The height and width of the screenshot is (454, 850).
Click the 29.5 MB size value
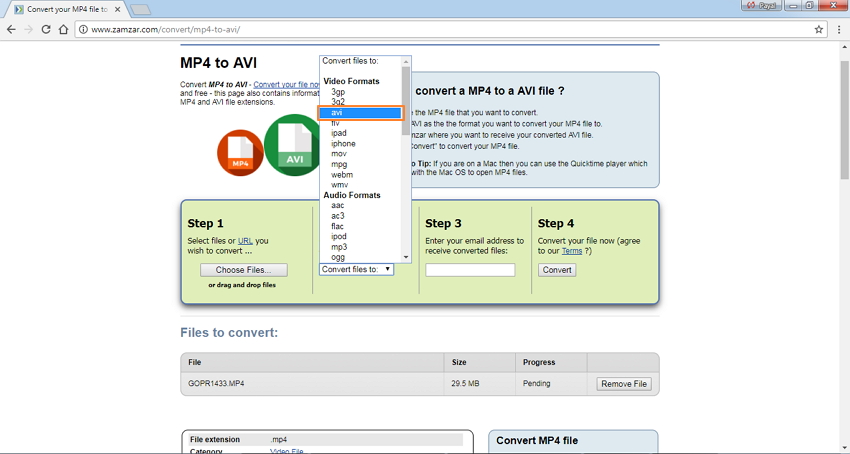[x=465, y=383]
